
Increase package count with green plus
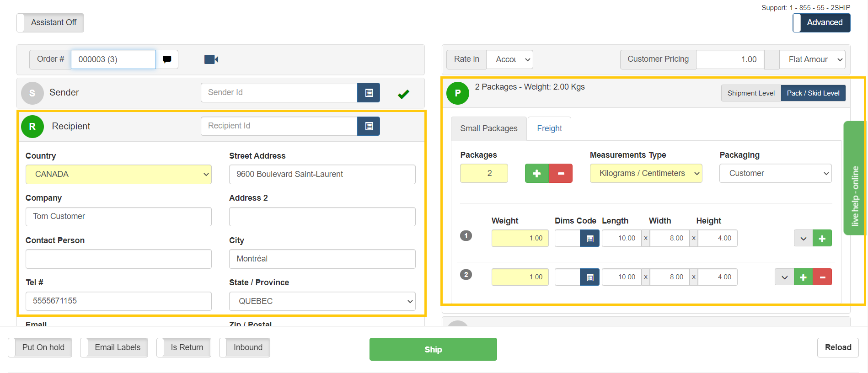[x=537, y=173]
